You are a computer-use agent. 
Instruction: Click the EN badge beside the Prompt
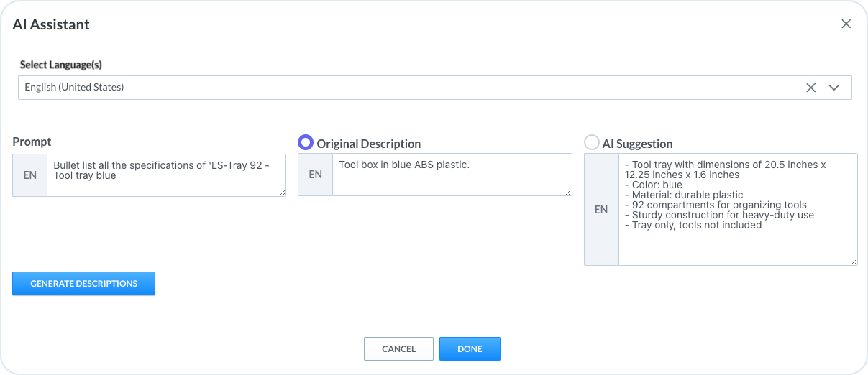click(30, 175)
